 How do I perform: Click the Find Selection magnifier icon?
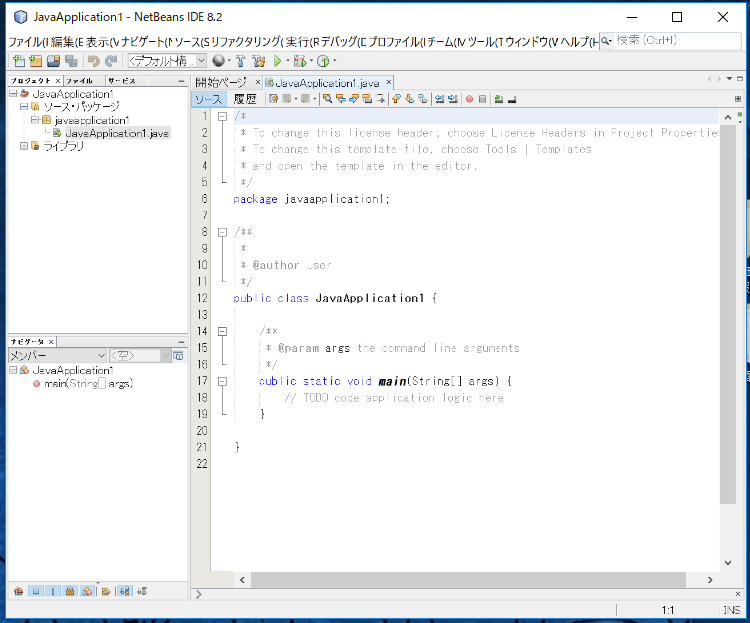point(328,99)
